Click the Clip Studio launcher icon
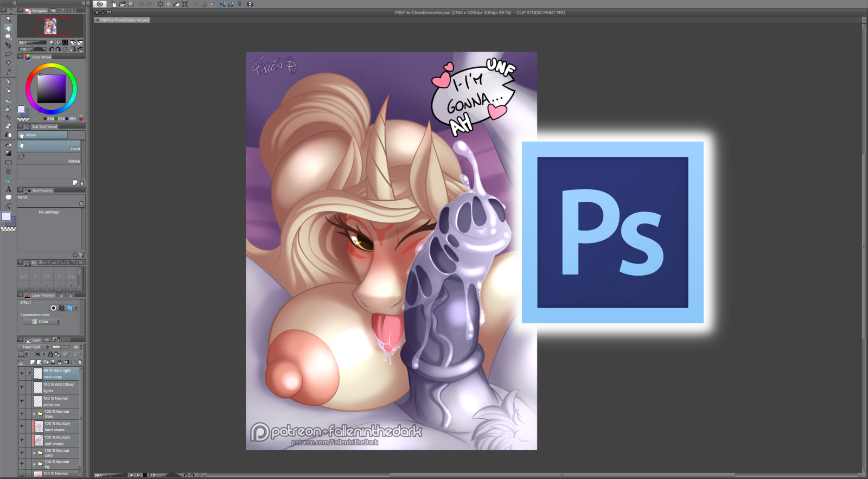Image resolution: width=868 pixels, height=479 pixels. (x=100, y=4)
